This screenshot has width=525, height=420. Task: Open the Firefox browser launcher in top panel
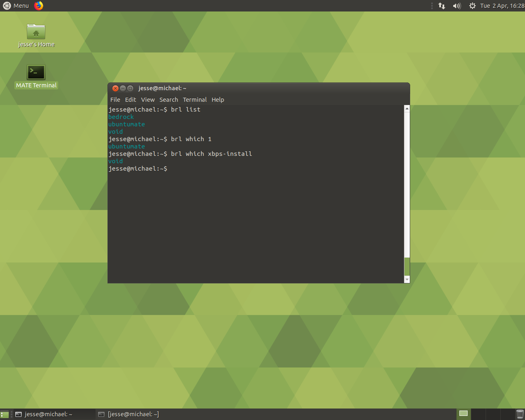click(x=39, y=6)
